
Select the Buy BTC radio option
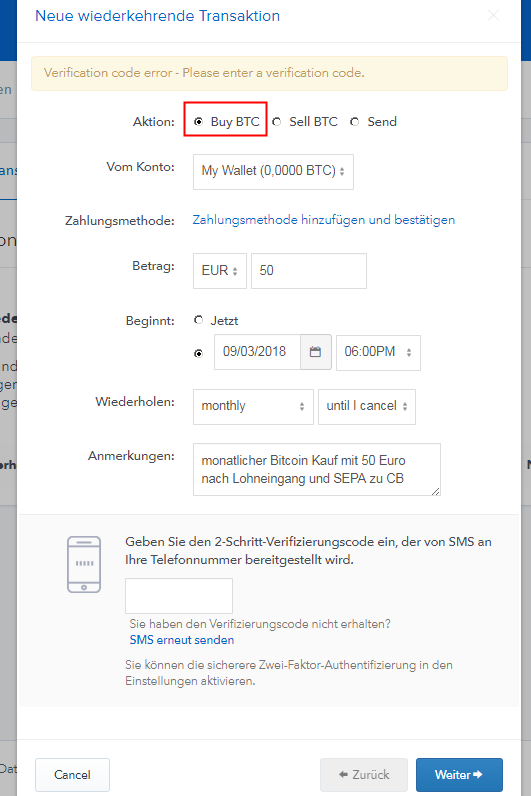(198, 122)
